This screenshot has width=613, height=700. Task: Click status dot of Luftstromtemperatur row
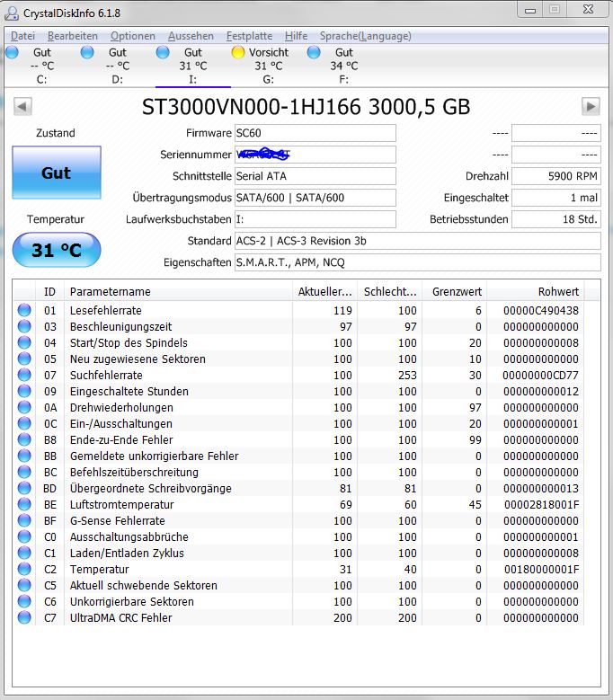24,504
